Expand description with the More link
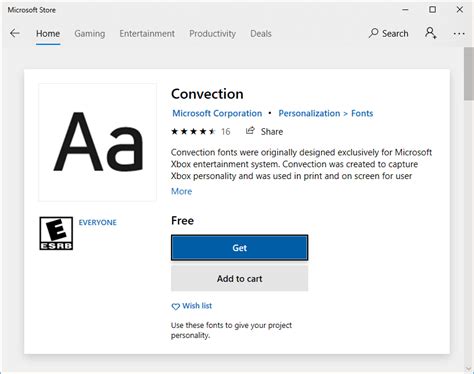Image resolution: width=474 pixels, height=374 pixels. pos(181,191)
